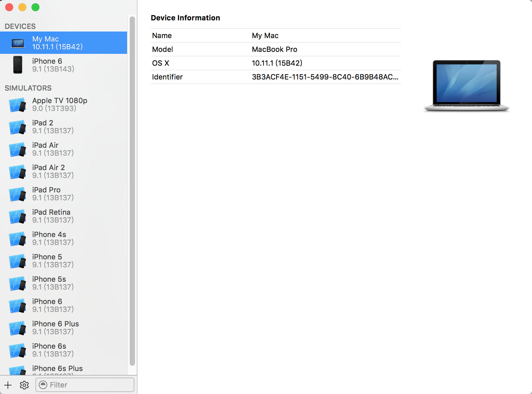Viewport: 532px width, 394px height.
Task: Select the iPhone 6s (13B137) simulator name
Action: pos(49,346)
